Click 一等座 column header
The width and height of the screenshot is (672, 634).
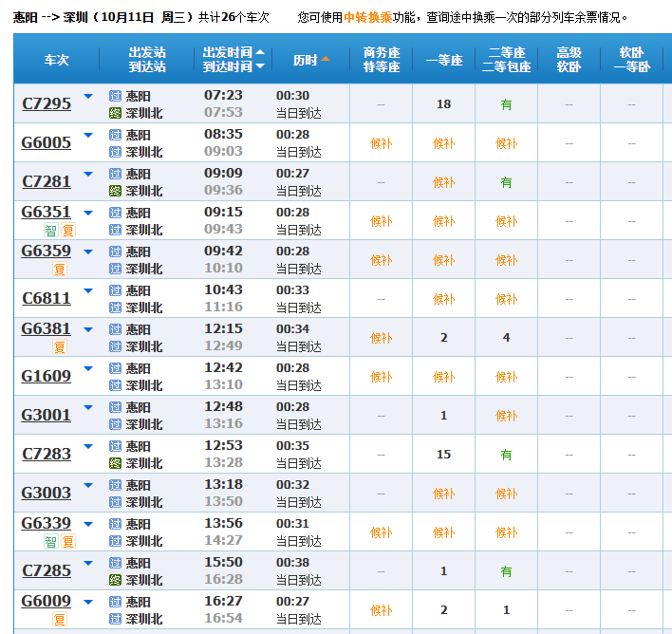[x=444, y=60]
